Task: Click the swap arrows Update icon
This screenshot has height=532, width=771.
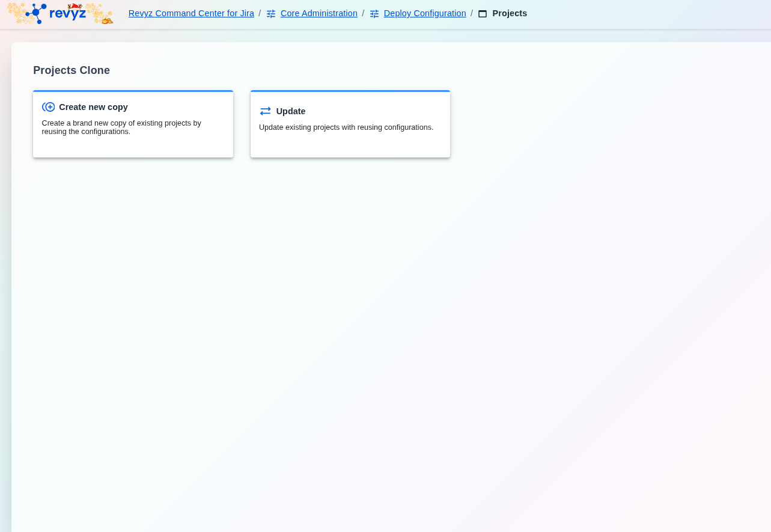Action: (x=266, y=111)
